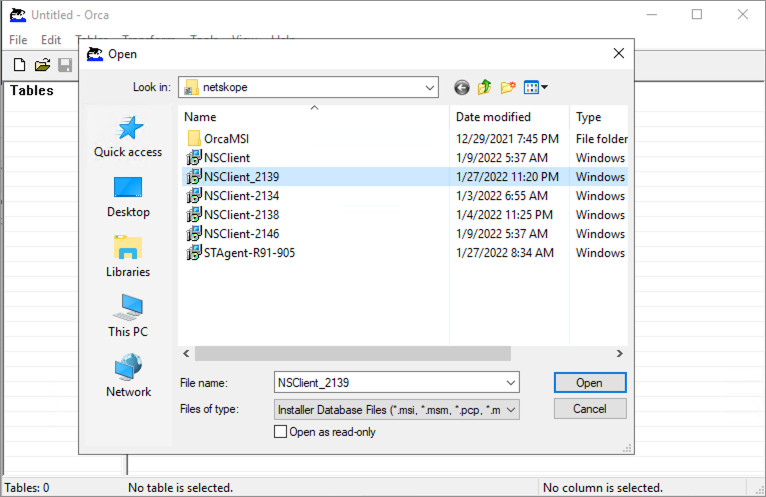
Task: Open the View Menu dropdown arrow
Action: 544,88
